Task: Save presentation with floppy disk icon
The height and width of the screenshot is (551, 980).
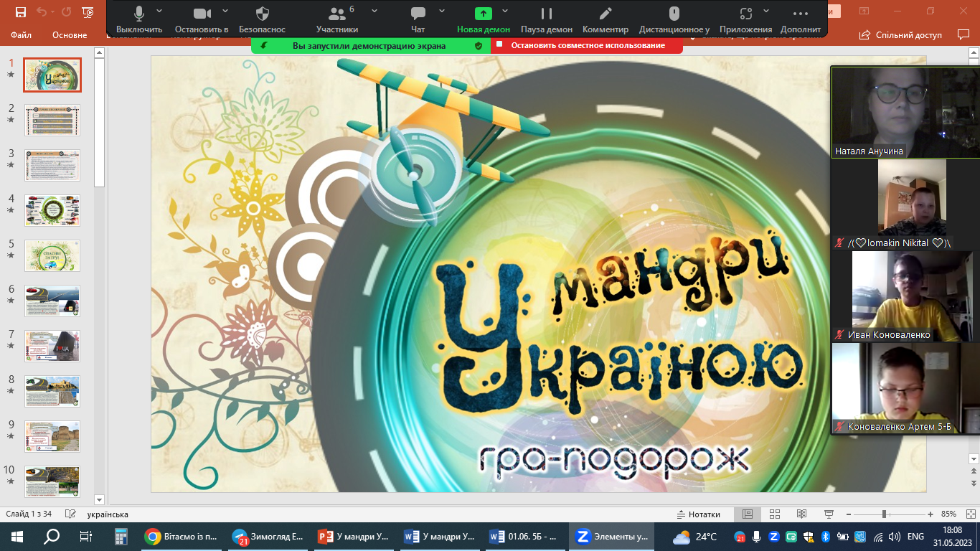Action: pyautogui.click(x=20, y=12)
